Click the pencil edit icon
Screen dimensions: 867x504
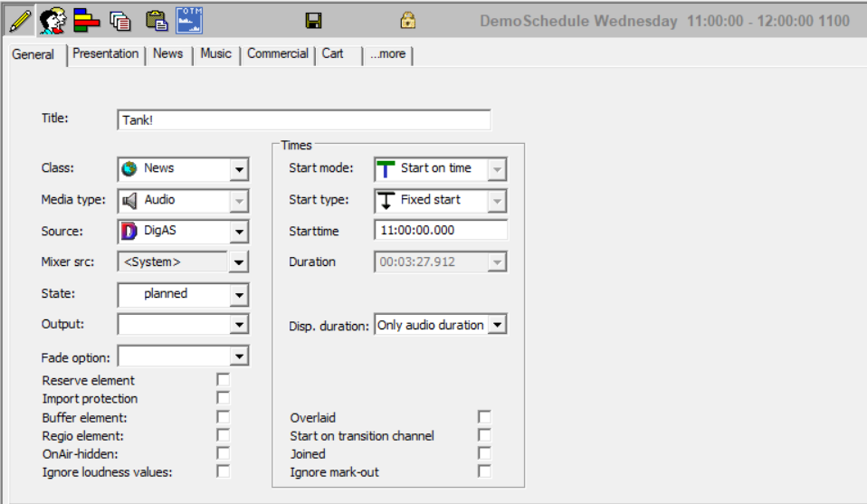(x=20, y=20)
